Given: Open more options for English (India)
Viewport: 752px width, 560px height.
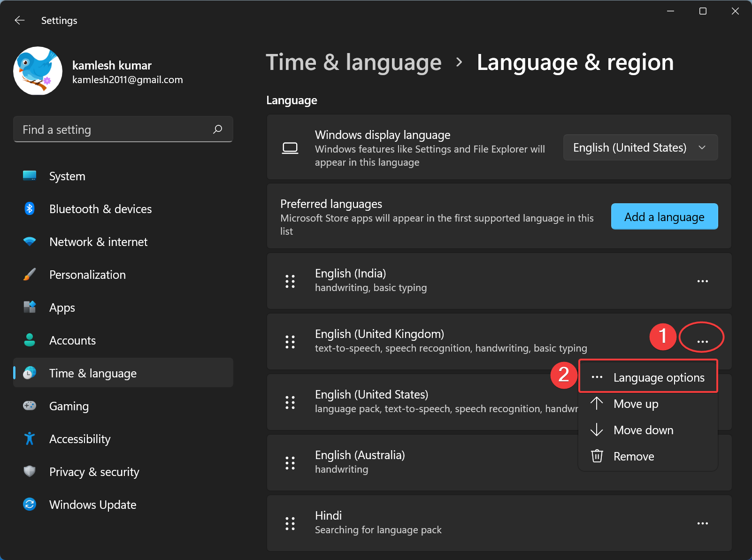Looking at the screenshot, I should click(702, 281).
